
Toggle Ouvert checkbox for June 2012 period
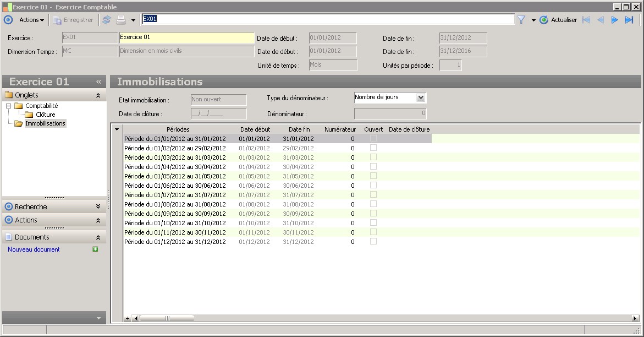tap(373, 186)
